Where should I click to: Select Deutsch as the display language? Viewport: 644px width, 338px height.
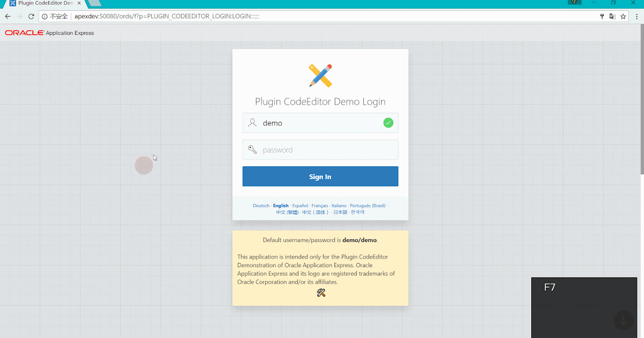click(261, 205)
